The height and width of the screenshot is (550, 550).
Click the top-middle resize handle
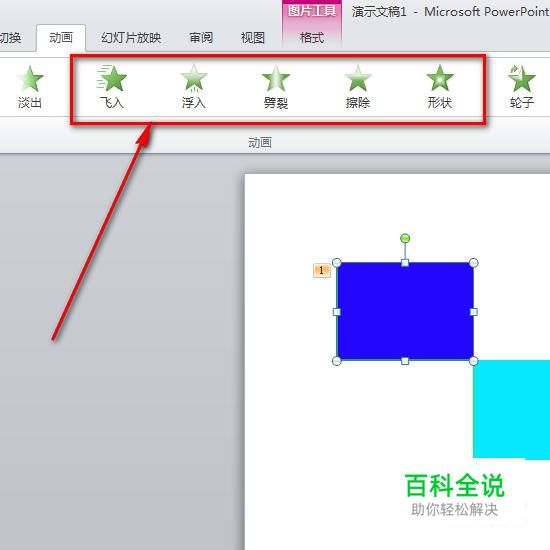(x=405, y=262)
